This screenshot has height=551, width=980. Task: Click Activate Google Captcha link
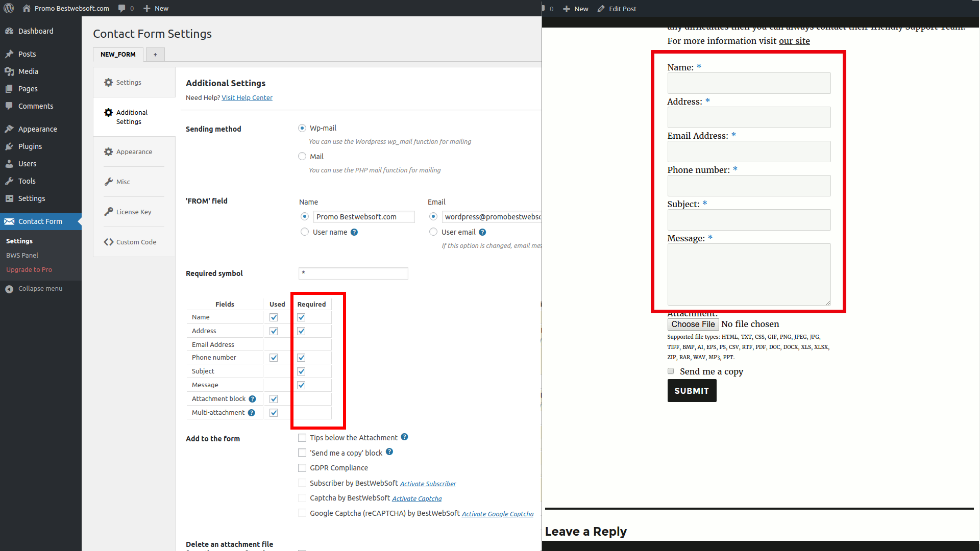click(x=498, y=514)
